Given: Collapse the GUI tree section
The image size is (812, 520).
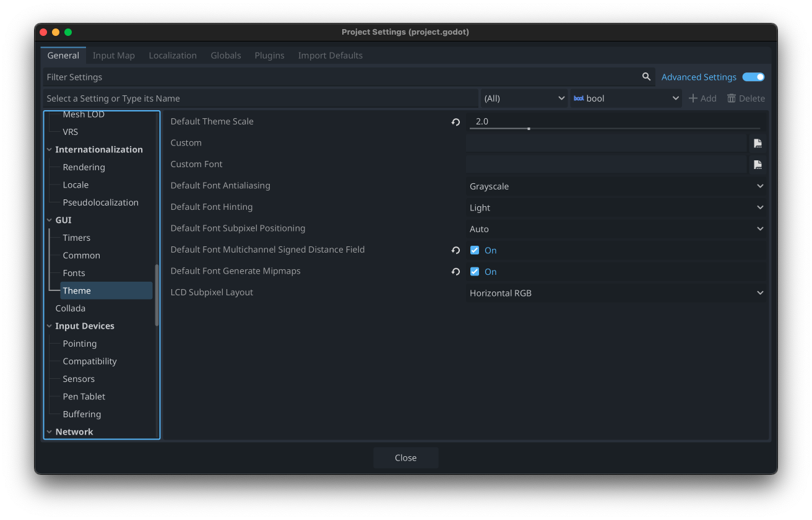Looking at the screenshot, I should [x=50, y=220].
